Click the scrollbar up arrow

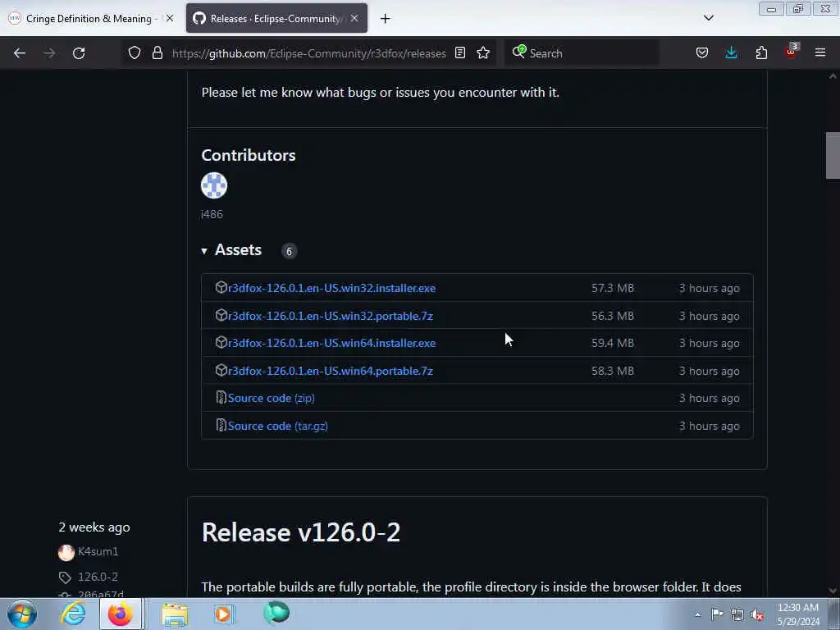(x=833, y=76)
